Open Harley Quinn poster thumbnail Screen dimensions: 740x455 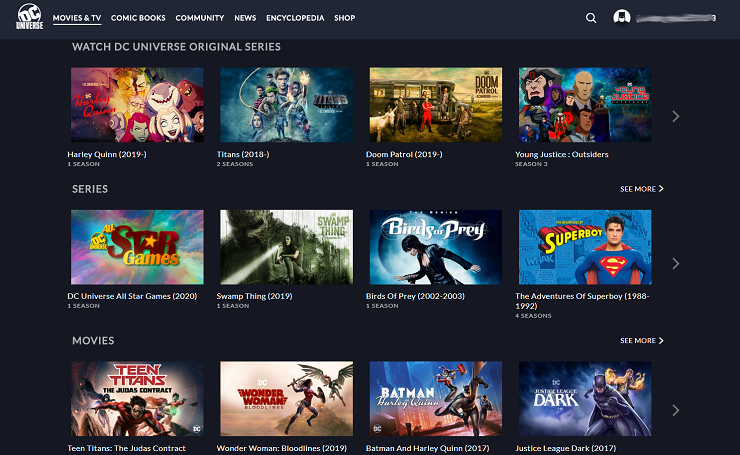(137, 105)
